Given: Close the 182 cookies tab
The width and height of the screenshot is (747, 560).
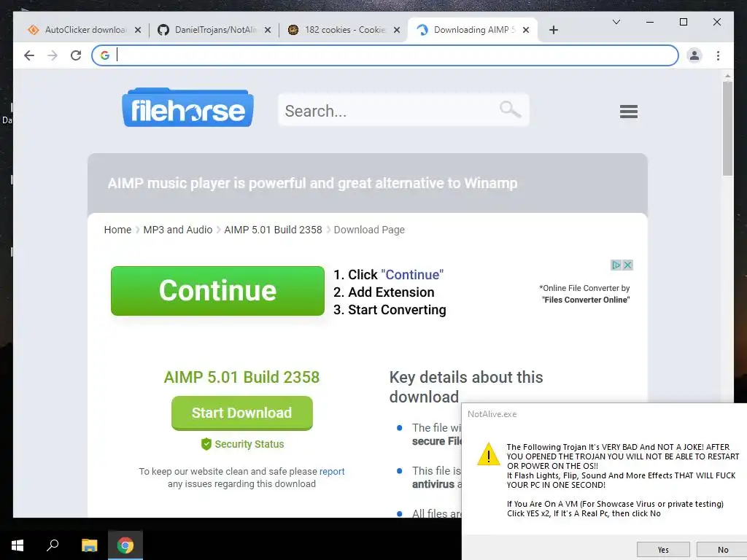Looking at the screenshot, I should [396, 30].
